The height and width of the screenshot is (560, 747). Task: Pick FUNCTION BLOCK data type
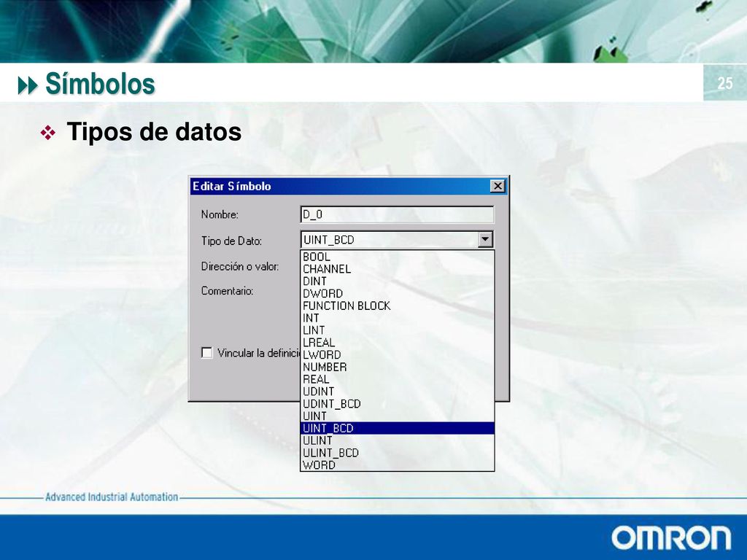click(398, 306)
